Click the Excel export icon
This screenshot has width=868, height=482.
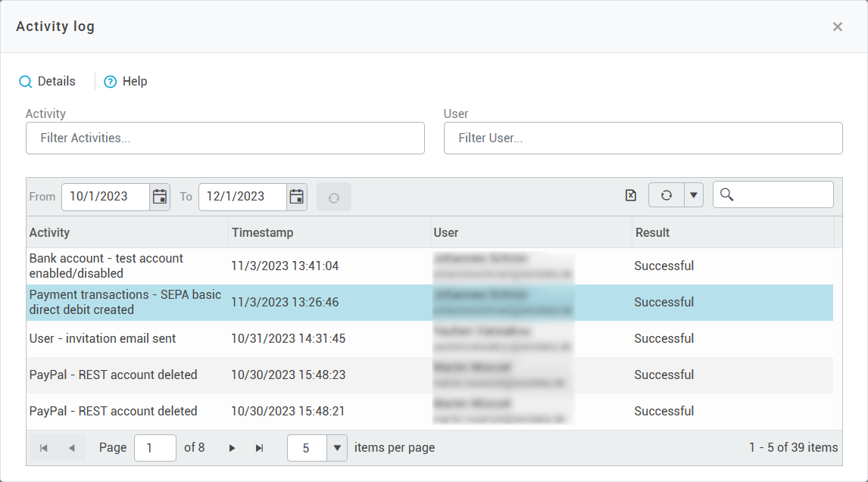[631, 195]
